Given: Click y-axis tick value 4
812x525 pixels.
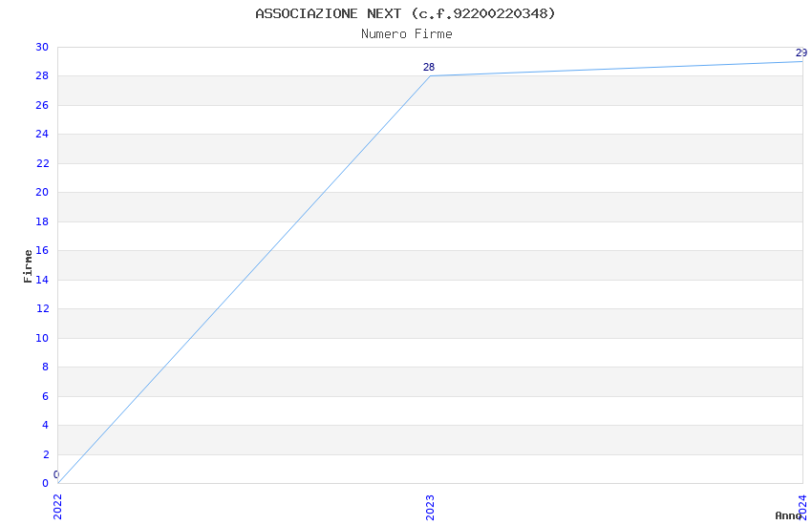Looking at the screenshot, I should pos(46,425).
